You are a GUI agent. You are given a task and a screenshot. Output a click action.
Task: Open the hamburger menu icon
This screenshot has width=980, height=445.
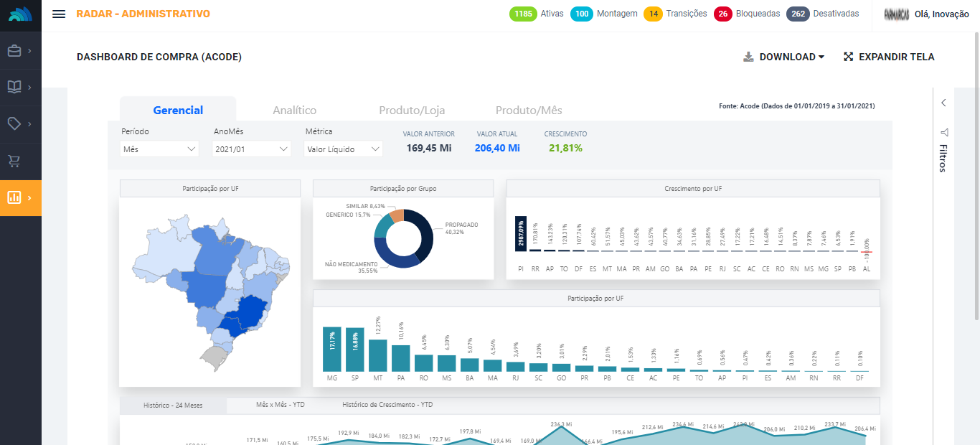59,14
